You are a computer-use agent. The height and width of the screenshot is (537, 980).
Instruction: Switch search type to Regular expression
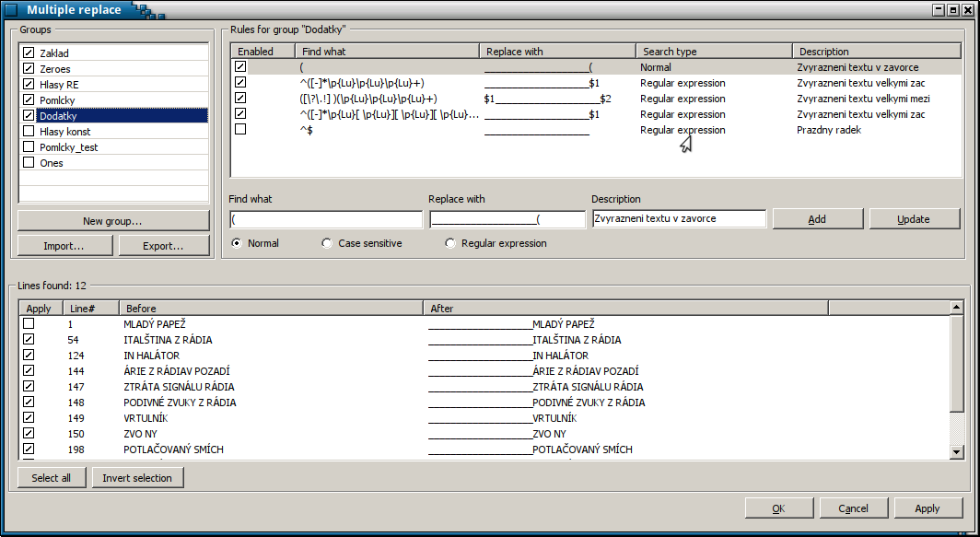tap(449, 242)
